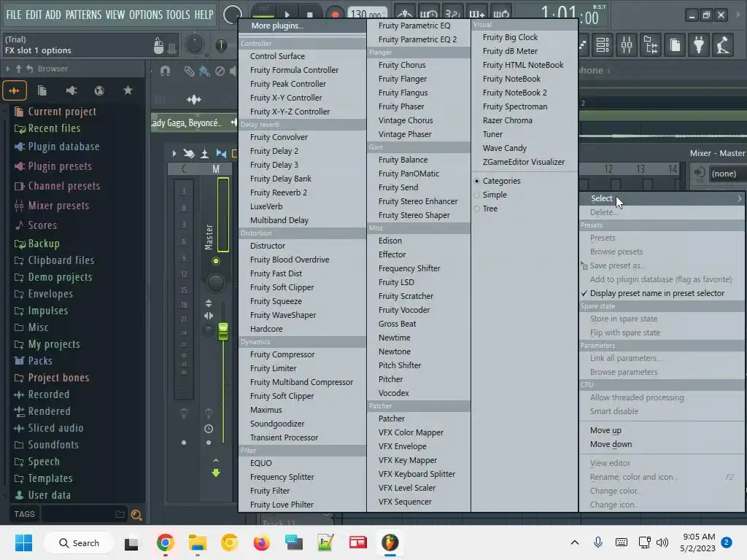The image size is (747, 560).
Task: Open the mixer view icon in the toolbar
Action: pos(627,45)
